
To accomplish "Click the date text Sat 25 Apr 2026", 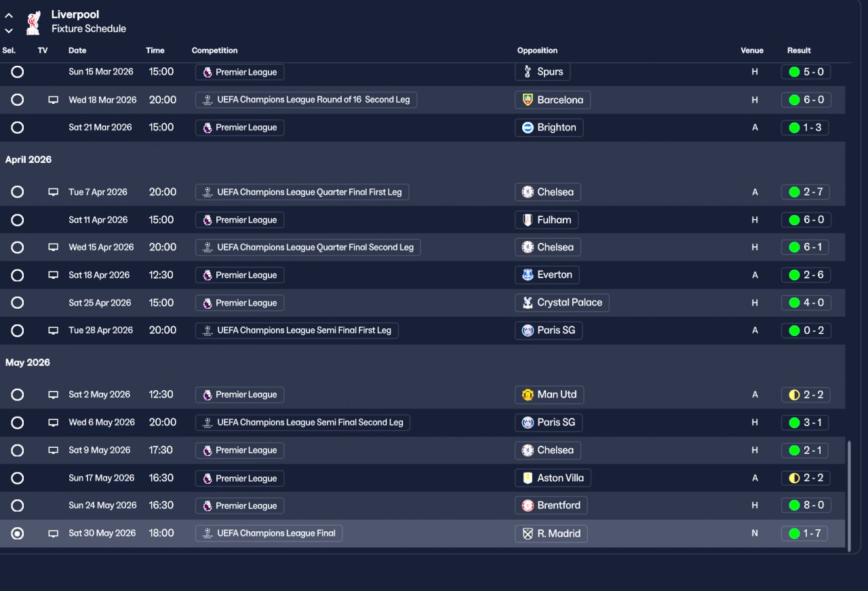I will (100, 303).
